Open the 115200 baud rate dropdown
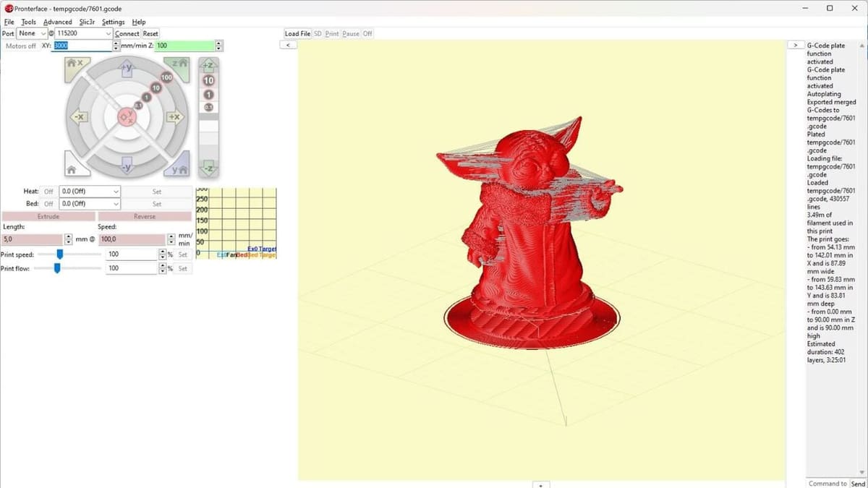868x488 pixels. (82, 33)
